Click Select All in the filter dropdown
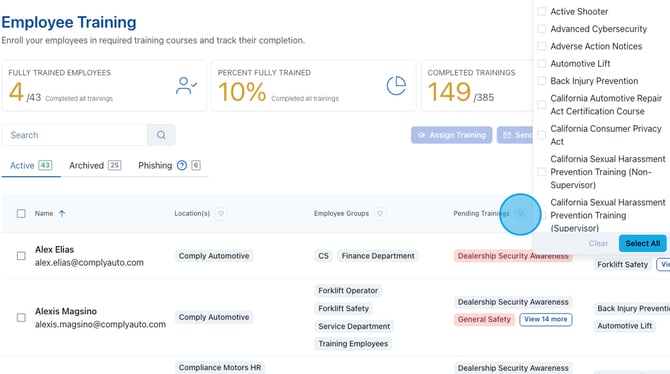Viewport: 670px width, 374px height. pyautogui.click(x=643, y=243)
